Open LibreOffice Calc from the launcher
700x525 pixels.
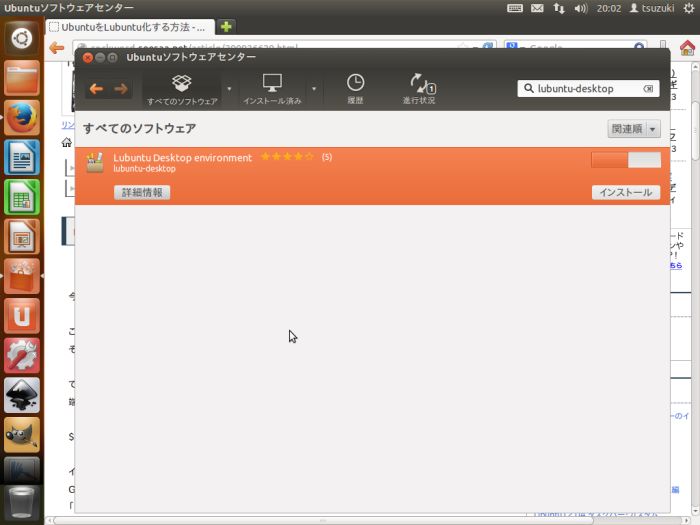(22, 196)
